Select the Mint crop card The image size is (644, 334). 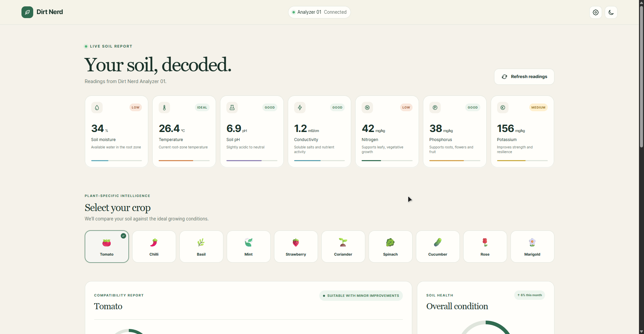pyautogui.click(x=249, y=247)
